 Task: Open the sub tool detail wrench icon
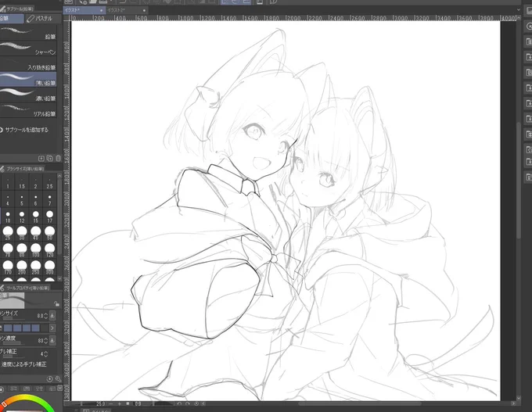coord(58,378)
